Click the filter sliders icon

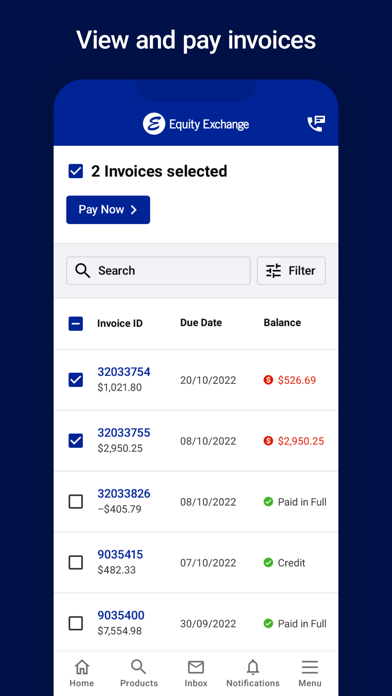pyautogui.click(x=273, y=271)
